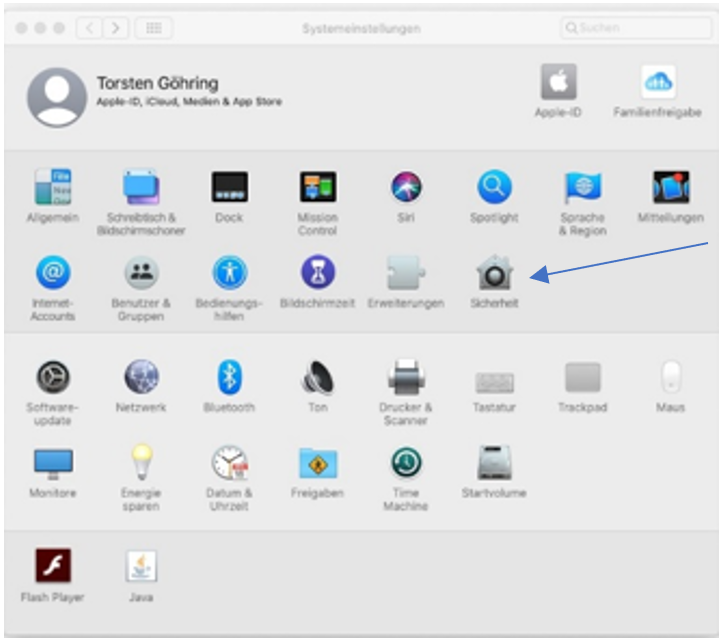Viewport: 721px width, 640px height.
Task: Open the Sicherheit preference pane
Action: (494, 273)
